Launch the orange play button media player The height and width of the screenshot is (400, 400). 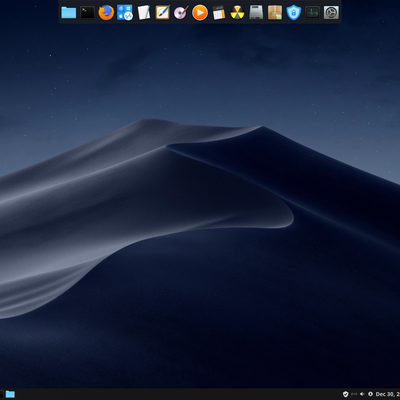point(200,13)
